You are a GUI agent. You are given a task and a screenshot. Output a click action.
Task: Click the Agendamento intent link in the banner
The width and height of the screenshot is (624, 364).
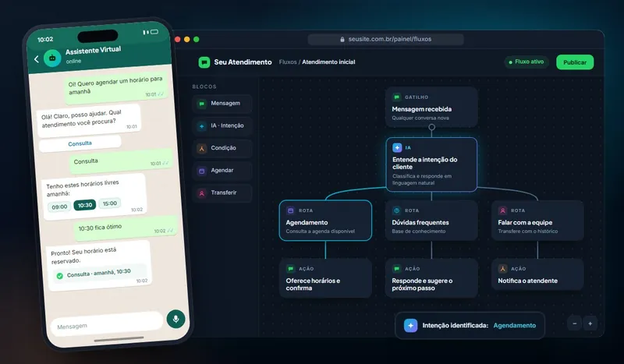tap(515, 325)
